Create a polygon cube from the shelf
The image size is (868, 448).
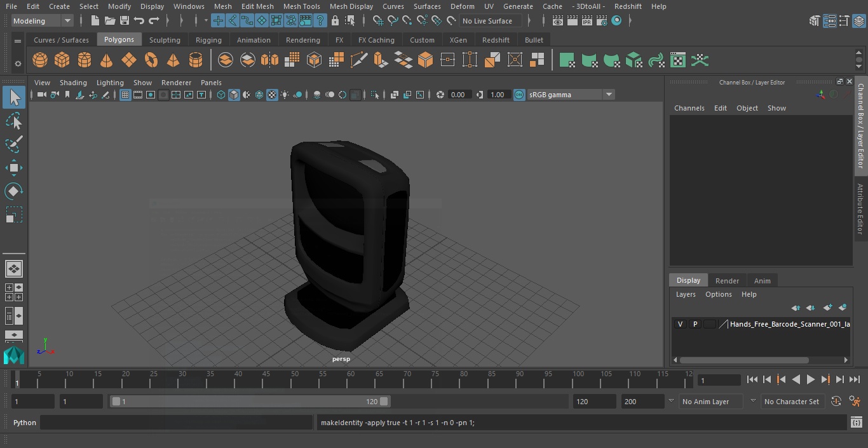click(62, 60)
